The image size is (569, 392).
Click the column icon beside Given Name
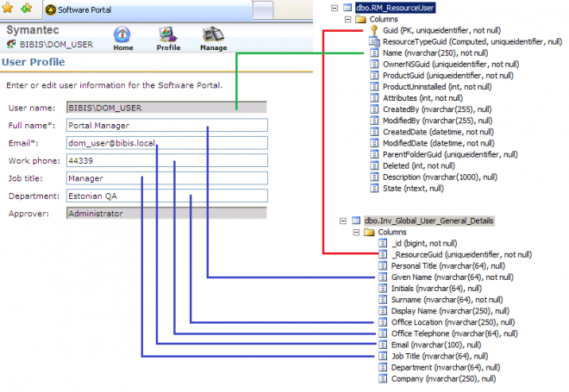(x=383, y=277)
